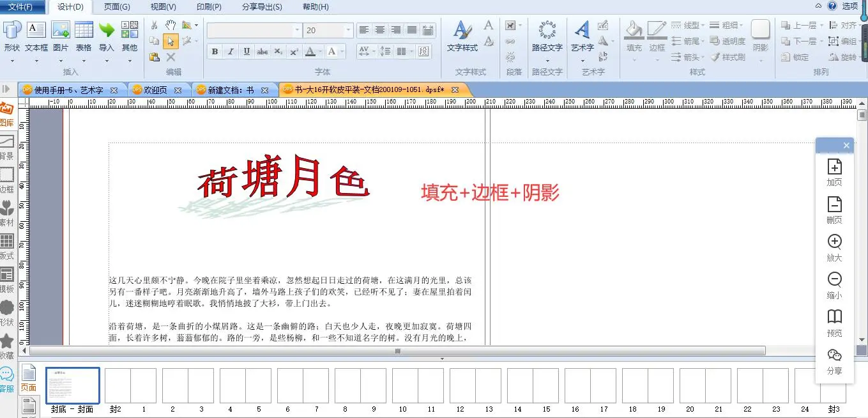The image size is (868, 418).
Task: Click the 选项 options button
Action: pyautogui.click(x=850, y=6)
